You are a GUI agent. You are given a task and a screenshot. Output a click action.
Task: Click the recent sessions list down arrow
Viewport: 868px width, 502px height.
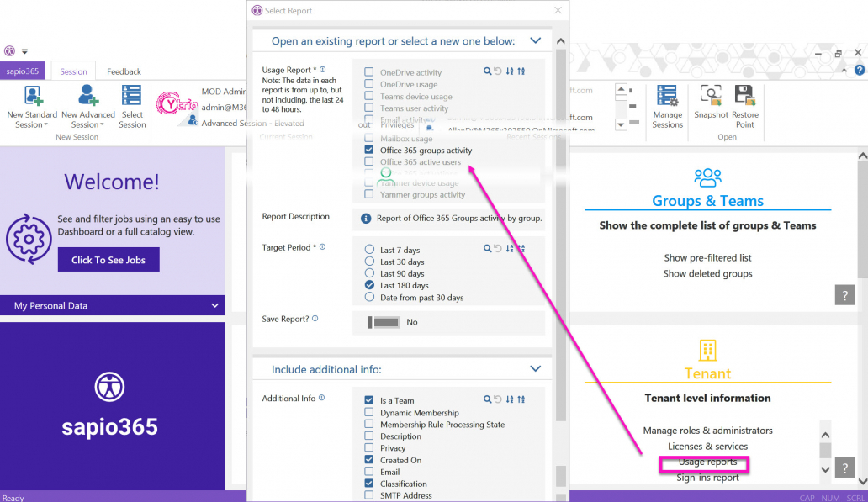621,124
